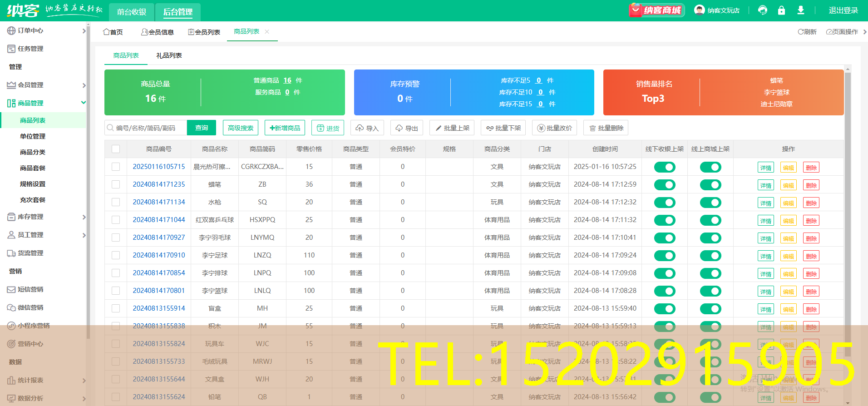Collapse 商品管理 chevron arrow
This screenshot has height=406, width=868.
(84, 103)
